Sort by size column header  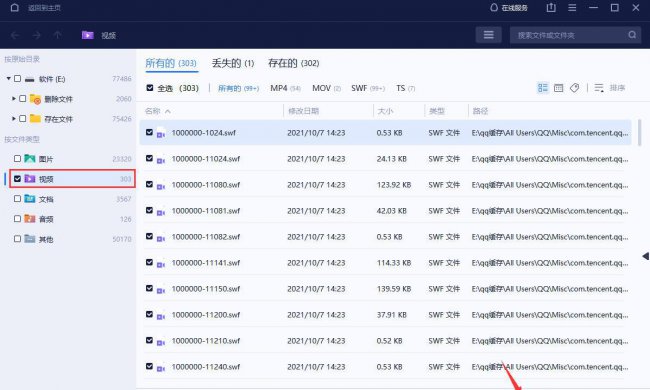click(x=385, y=111)
